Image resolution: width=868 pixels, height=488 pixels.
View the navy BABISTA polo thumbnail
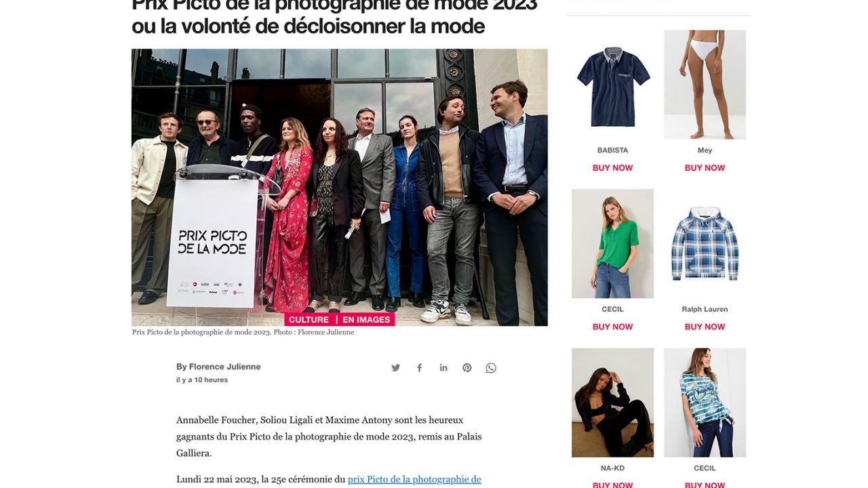(x=612, y=85)
